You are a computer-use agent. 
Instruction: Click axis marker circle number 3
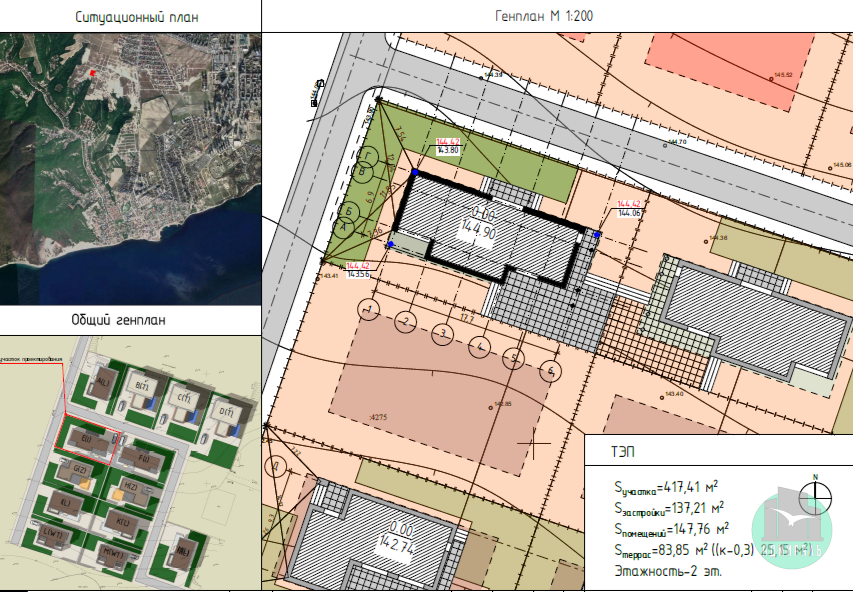[442, 333]
